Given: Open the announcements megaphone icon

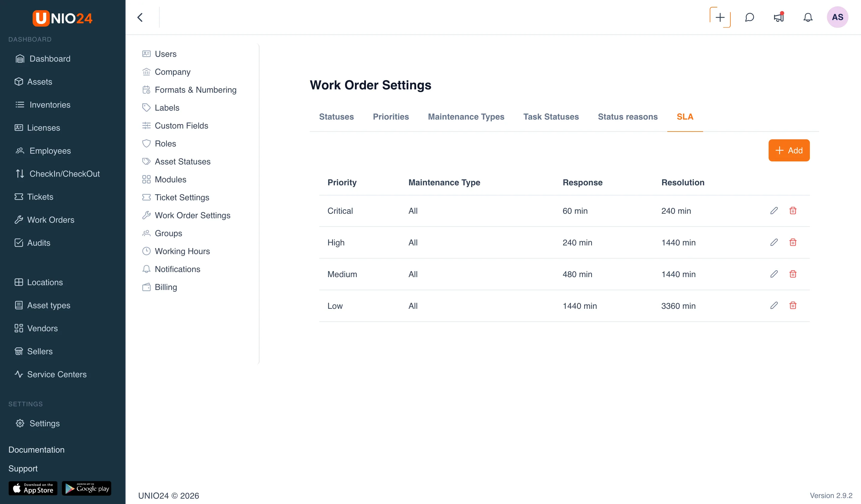Looking at the screenshot, I should pyautogui.click(x=779, y=17).
